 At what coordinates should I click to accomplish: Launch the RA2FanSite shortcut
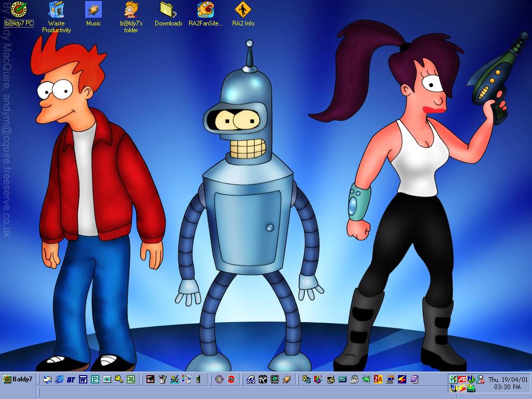point(206,9)
